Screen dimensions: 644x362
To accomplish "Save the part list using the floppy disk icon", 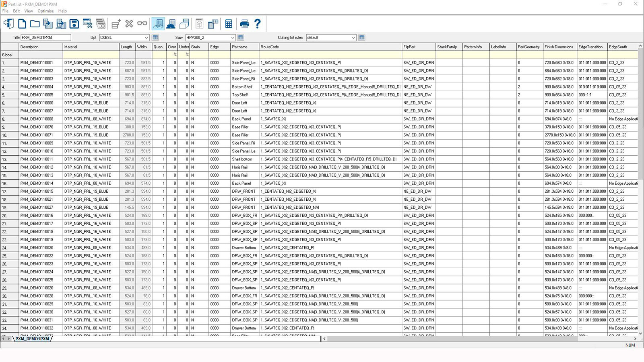I will (74, 24).
